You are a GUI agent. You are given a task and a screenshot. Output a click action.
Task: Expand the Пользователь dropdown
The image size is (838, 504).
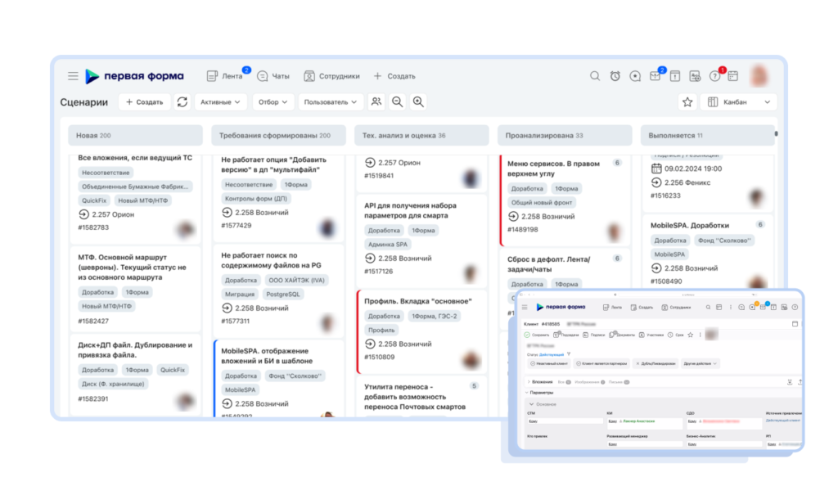tap(331, 101)
